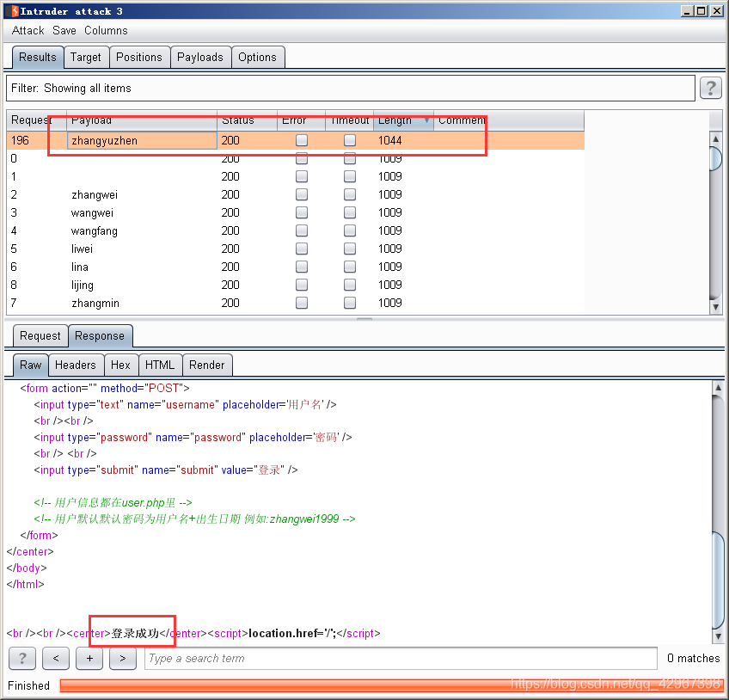729x700 pixels.
Task: Click the plus search options button
Action: click(89, 658)
